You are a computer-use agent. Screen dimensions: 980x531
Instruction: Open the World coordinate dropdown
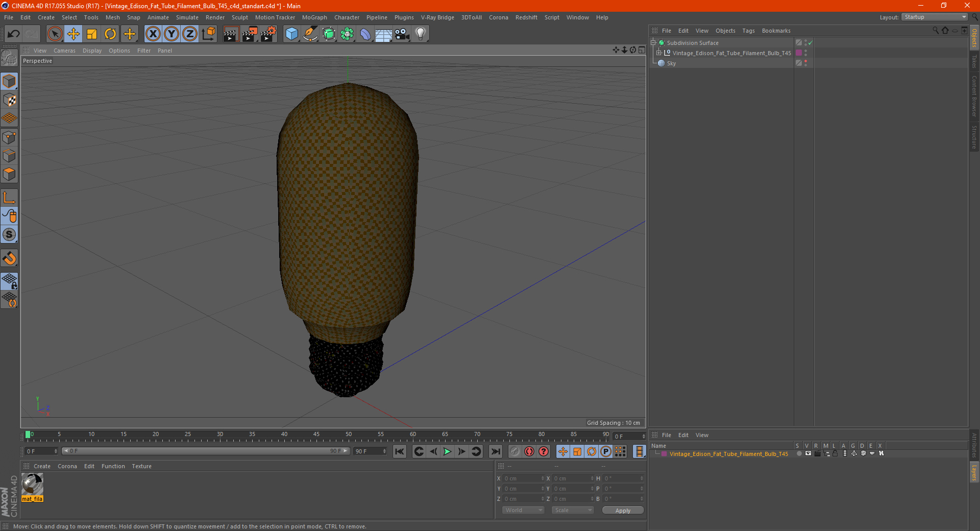click(523, 510)
